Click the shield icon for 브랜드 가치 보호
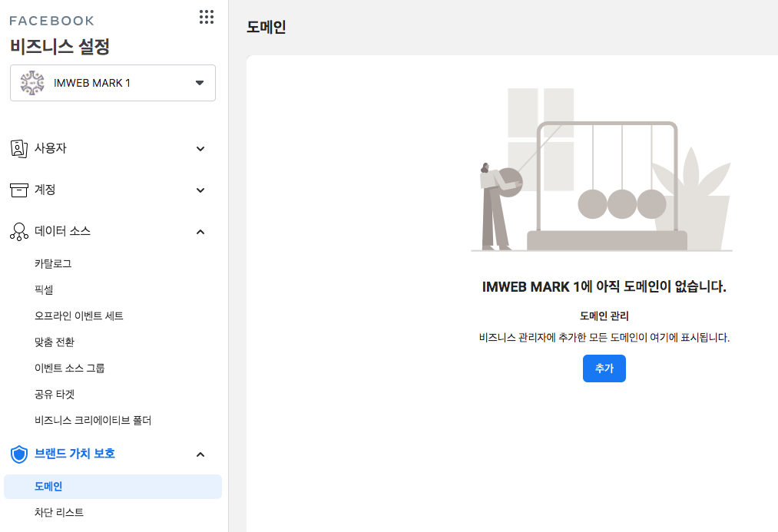Screen dimensions: 778x532 click(x=18, y=454)
